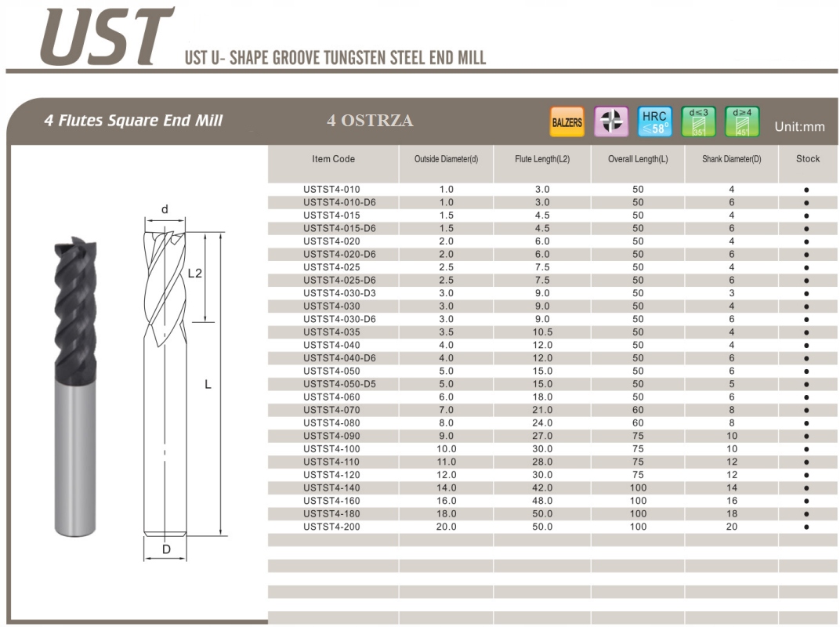Select item code USTST4-030-D6
840x627 pixels.
339,320
